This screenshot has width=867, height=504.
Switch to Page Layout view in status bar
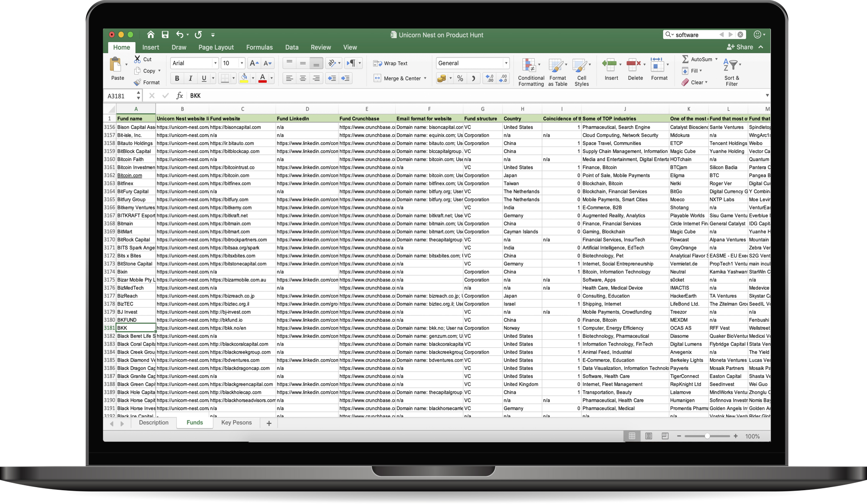[649, 436]
